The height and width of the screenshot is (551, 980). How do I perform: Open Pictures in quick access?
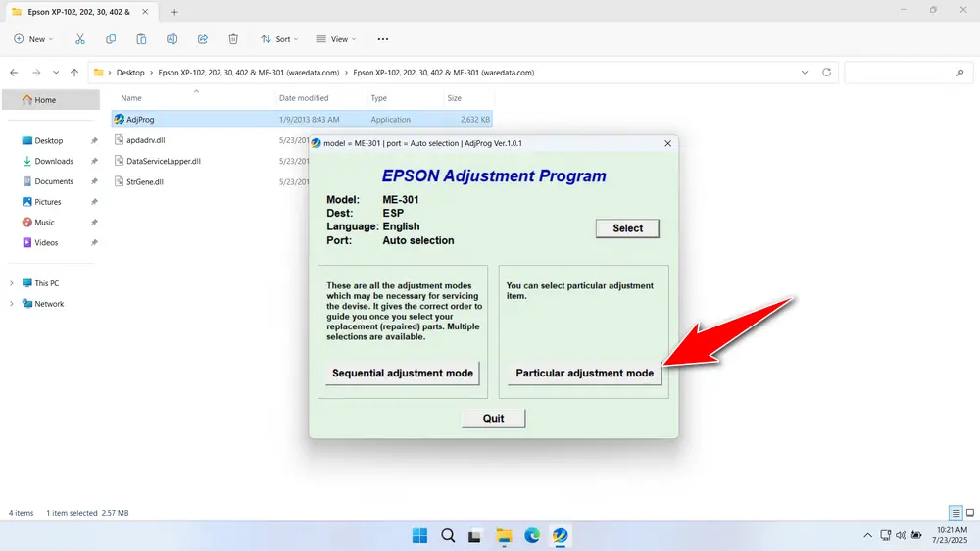click(47, 202)
